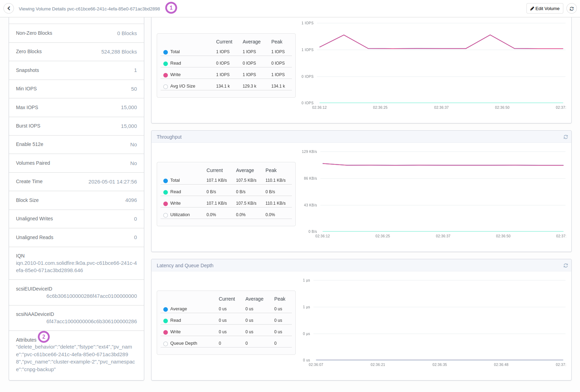Open the Edit Volume dialog
The height and width of the screenshot is (392, 580).
coord(545,8)
